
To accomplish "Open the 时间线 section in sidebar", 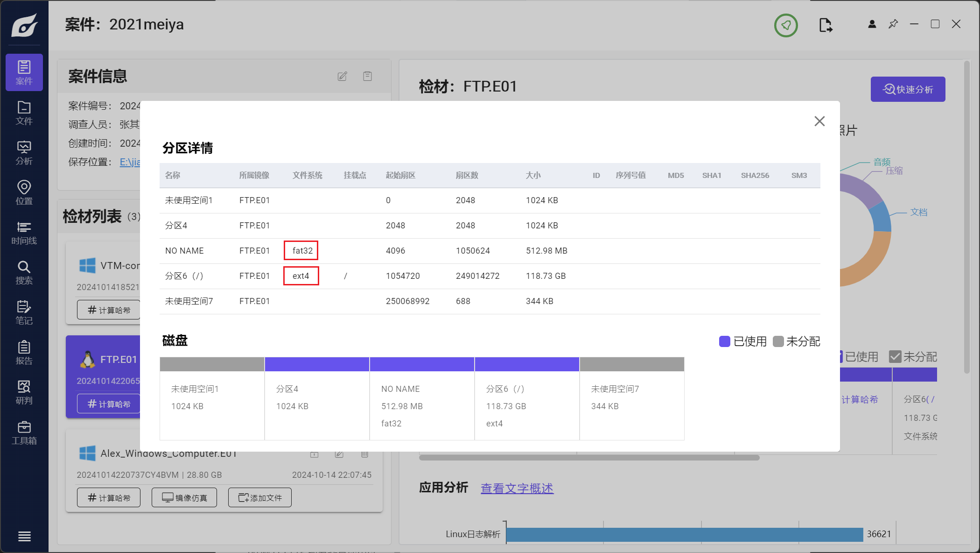I will (x=24, y=233).
